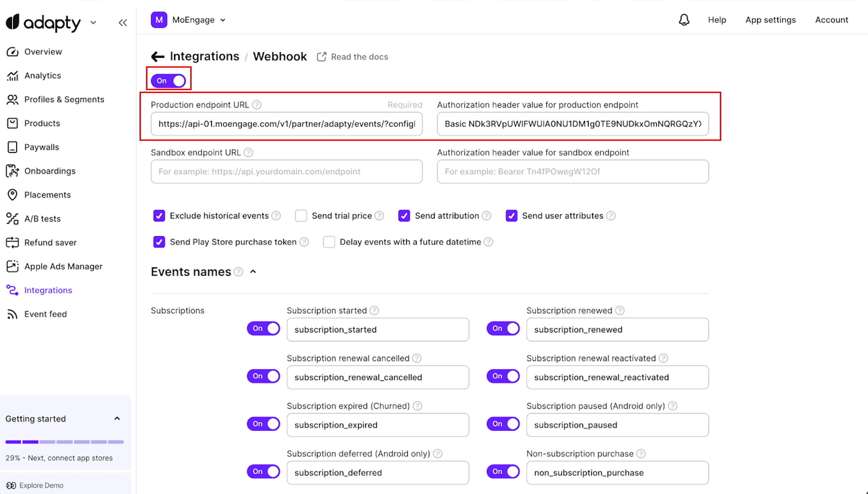Click the back arrow beside Integrations
Image resolution: width=868 pixels, height=494 pixels.
coord(158,56)
